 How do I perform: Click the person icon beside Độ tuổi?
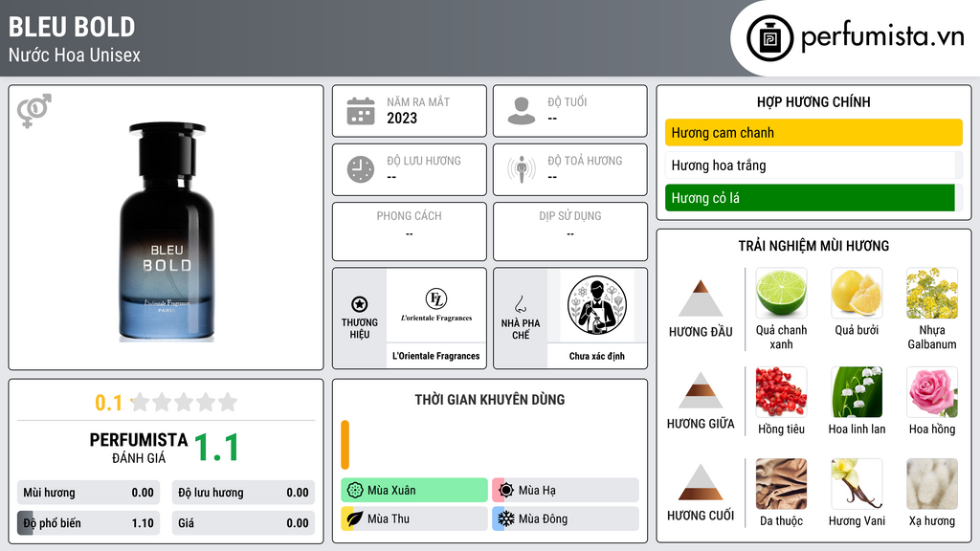(522, 111)
